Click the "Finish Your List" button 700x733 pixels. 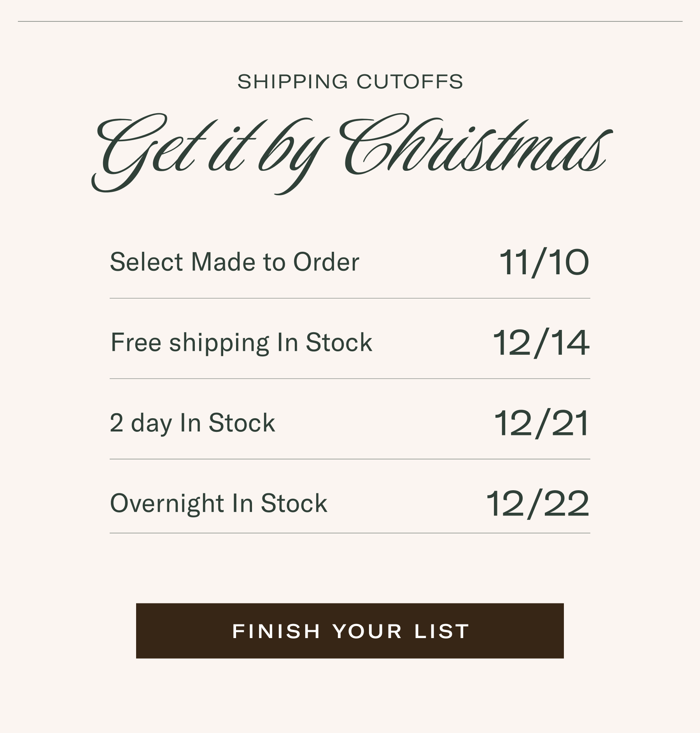350,631
